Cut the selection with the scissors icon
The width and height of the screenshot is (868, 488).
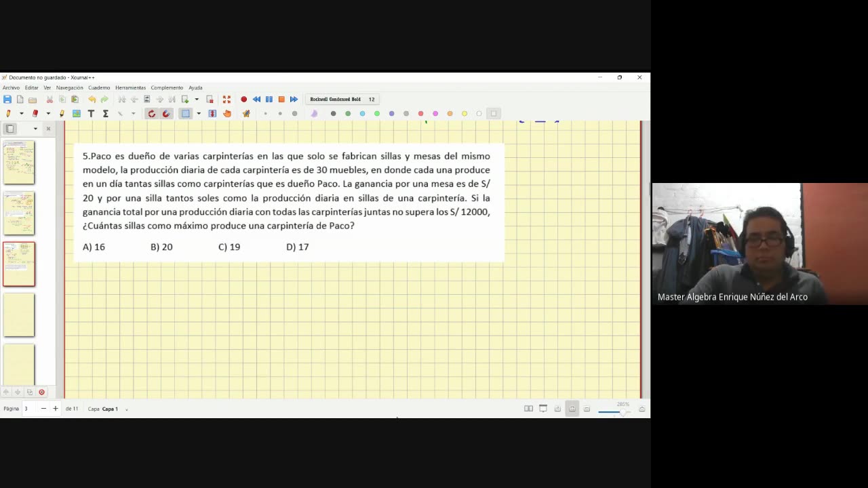pyautogui.click(x=50, y=100)
